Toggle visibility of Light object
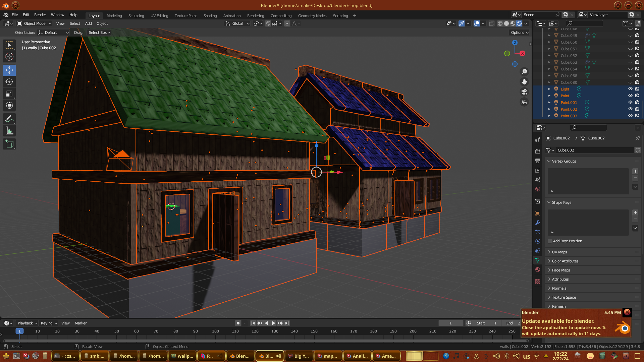Image resolution: width=644 pixels, height=362 pixels. coord(630,89)
